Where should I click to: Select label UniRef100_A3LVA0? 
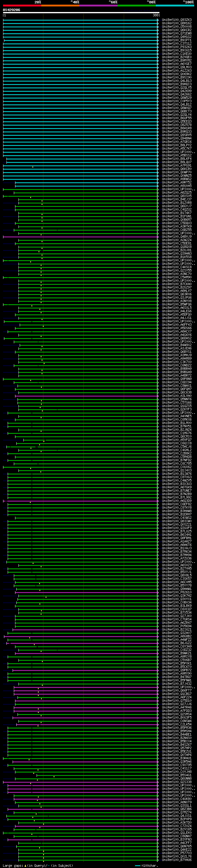177,396
